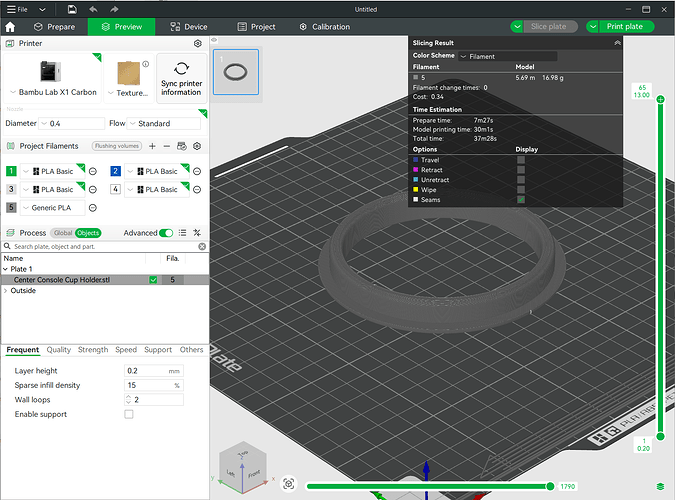Hide Seams in display
This screenshot has height=500, width=675.
click(x=521, y=199)
